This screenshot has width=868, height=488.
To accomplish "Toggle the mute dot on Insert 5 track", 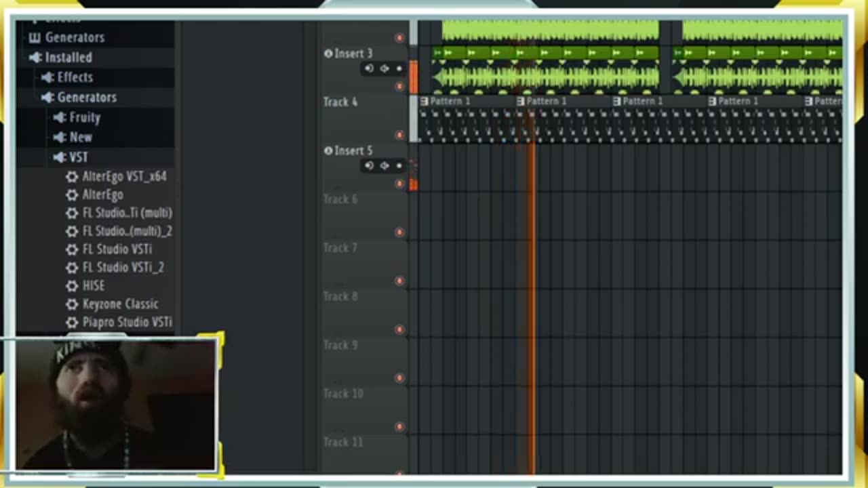I will 399,184.
